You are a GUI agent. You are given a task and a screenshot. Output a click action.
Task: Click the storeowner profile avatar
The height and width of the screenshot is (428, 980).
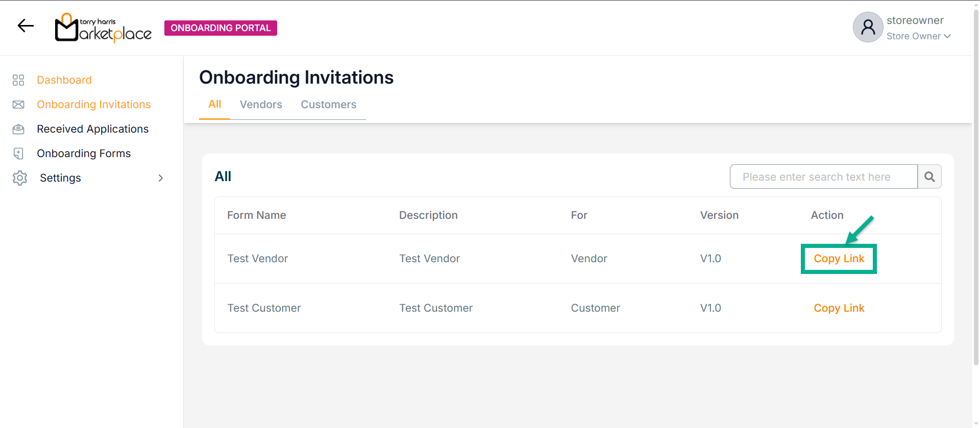tap(868, 28)
